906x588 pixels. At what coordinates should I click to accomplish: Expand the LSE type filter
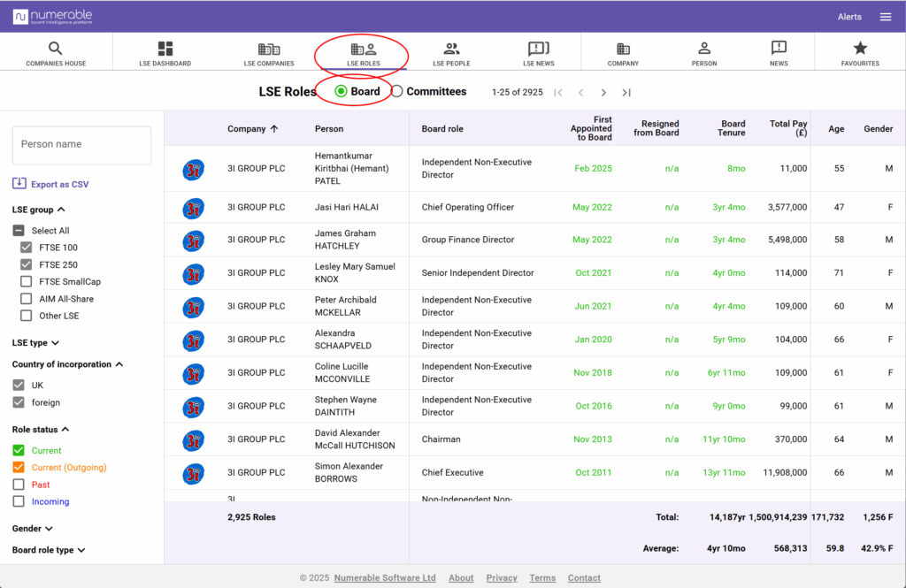tap(35, 343)
